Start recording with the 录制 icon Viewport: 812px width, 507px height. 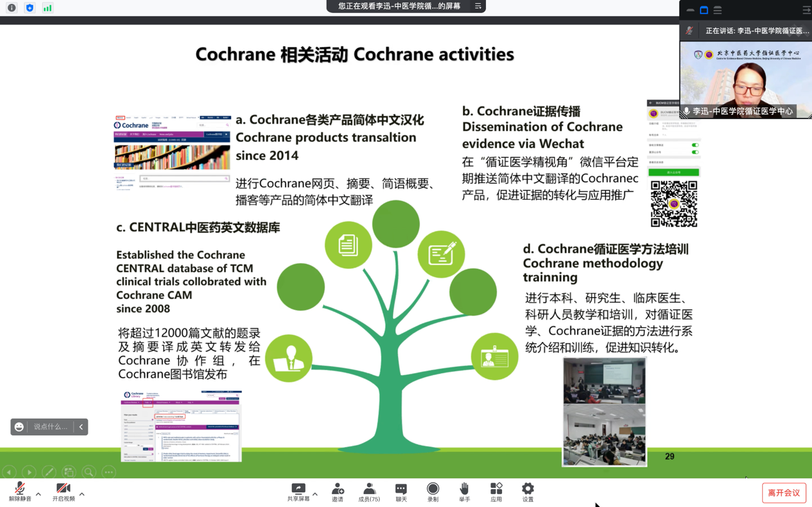pos(433,491)
